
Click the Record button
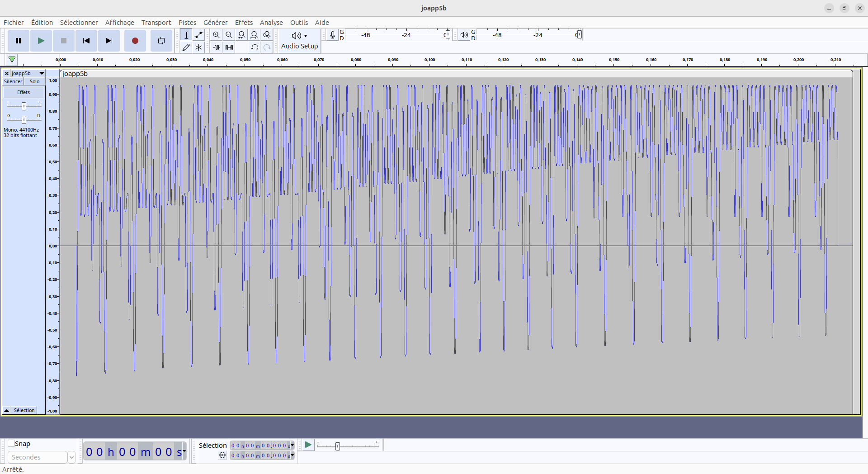[135, 41]
